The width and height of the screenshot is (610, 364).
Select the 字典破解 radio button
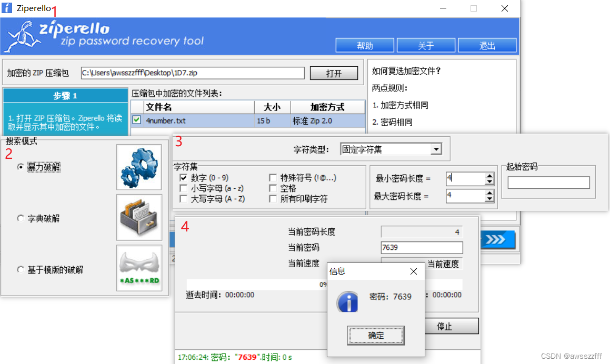(x=21, y=218)
